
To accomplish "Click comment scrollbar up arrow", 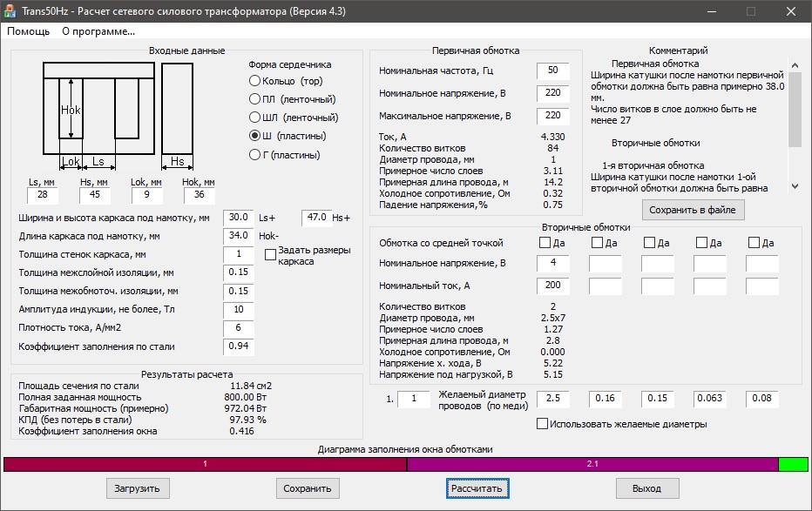I will coord(795,65).
